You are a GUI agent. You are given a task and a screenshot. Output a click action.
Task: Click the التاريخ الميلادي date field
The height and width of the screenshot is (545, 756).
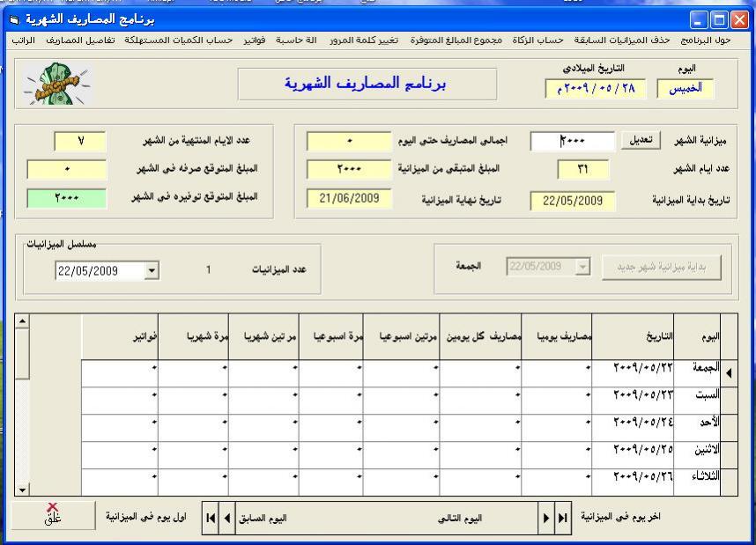pyautogui.click(x=596, y=89)
